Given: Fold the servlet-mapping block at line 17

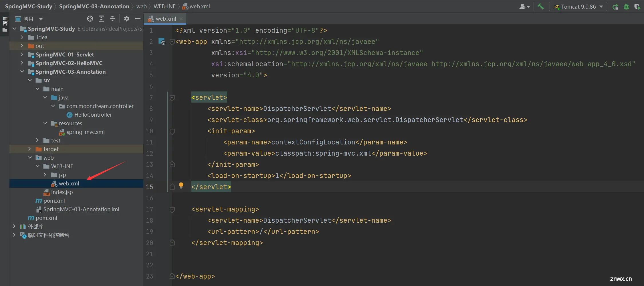Looking at the screenshot, I should pyautogui.click(x=172, y=209).
